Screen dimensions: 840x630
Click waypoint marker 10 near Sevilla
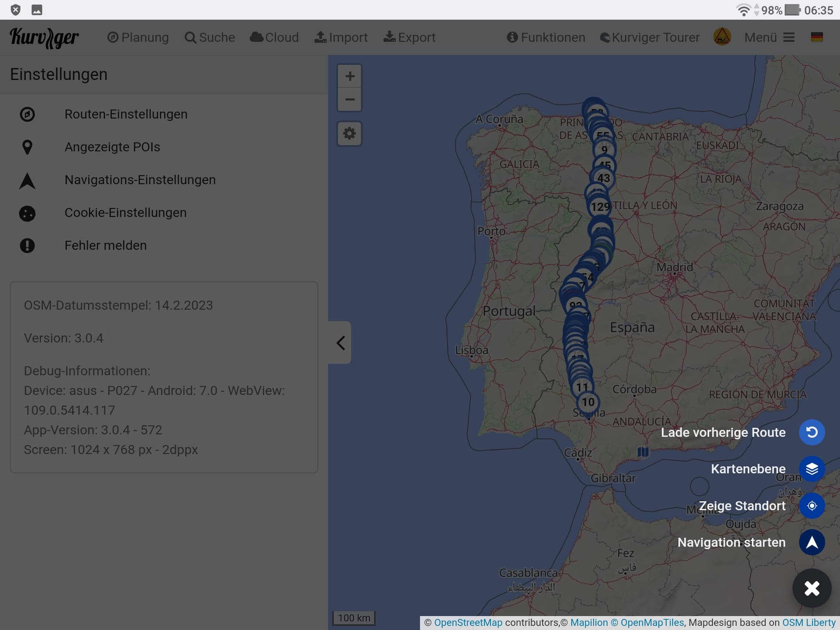pos(588,402)
